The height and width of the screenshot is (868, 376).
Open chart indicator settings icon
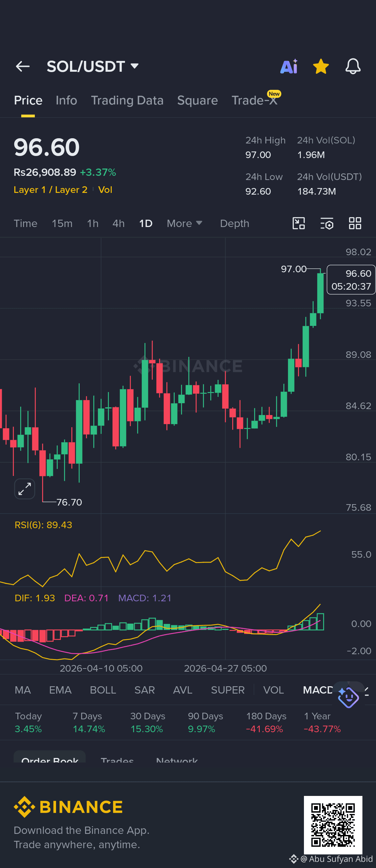pyautogui.click(x=327, y=224)
